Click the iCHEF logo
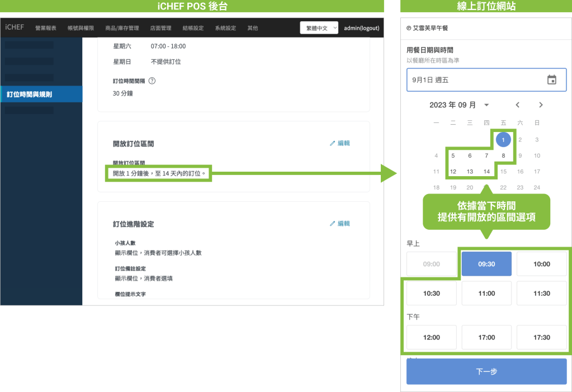This screenshot has width=572, height=392. (15, 27)
